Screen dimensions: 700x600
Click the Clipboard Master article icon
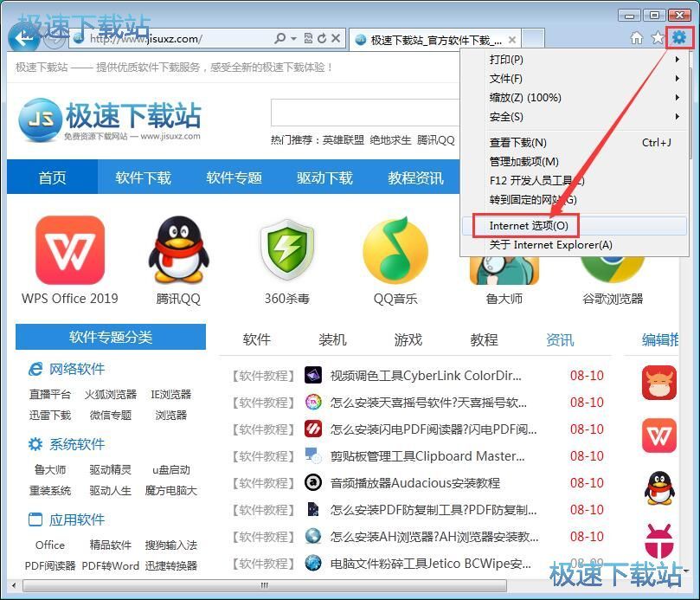(313, 455)
